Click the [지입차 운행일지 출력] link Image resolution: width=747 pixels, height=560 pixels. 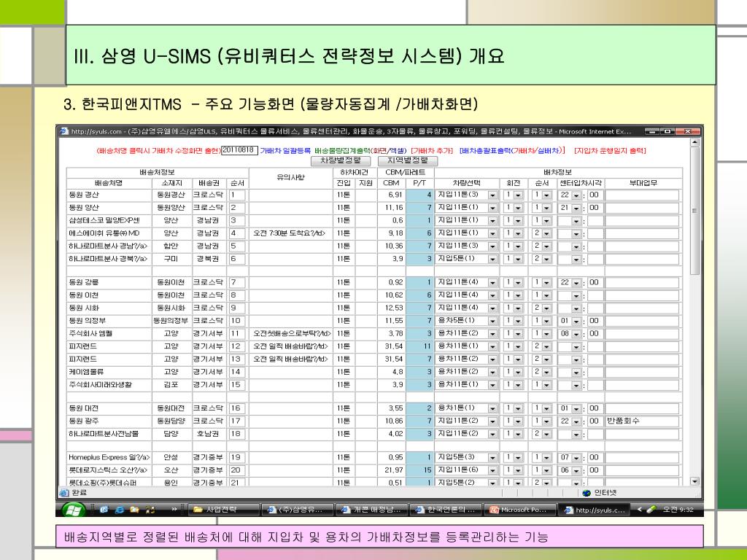coord(611,151)
